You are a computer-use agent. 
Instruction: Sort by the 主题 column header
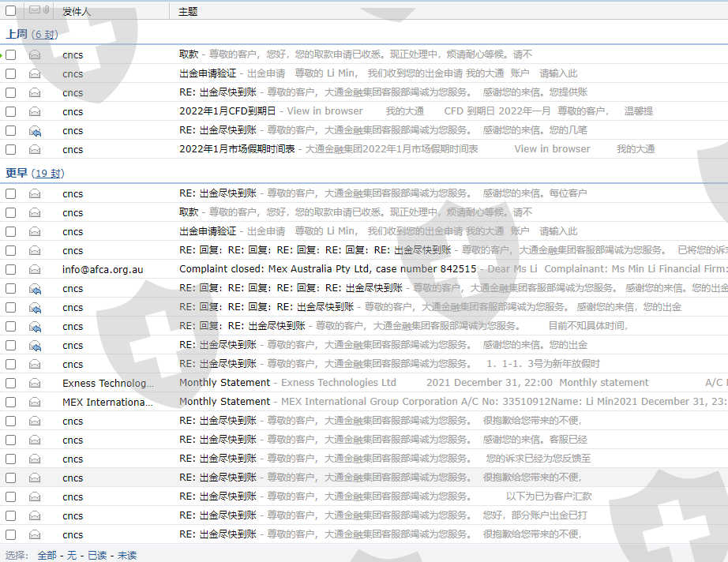188,12
